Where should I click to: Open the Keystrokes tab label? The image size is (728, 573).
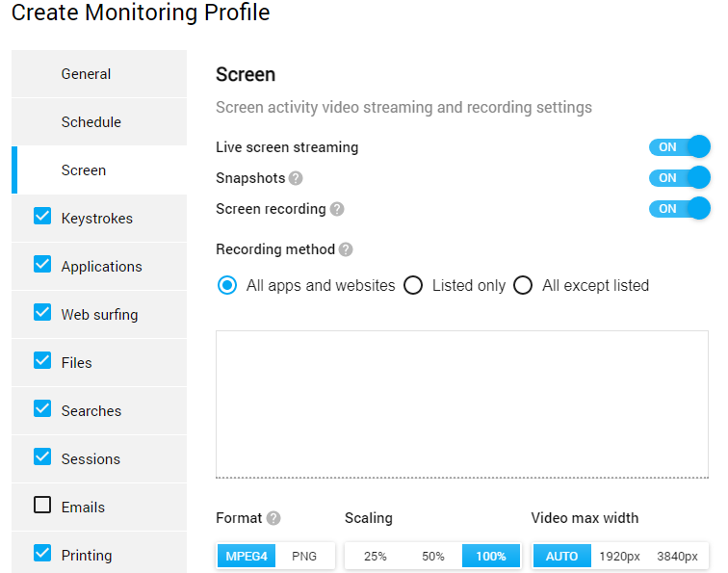97,219
